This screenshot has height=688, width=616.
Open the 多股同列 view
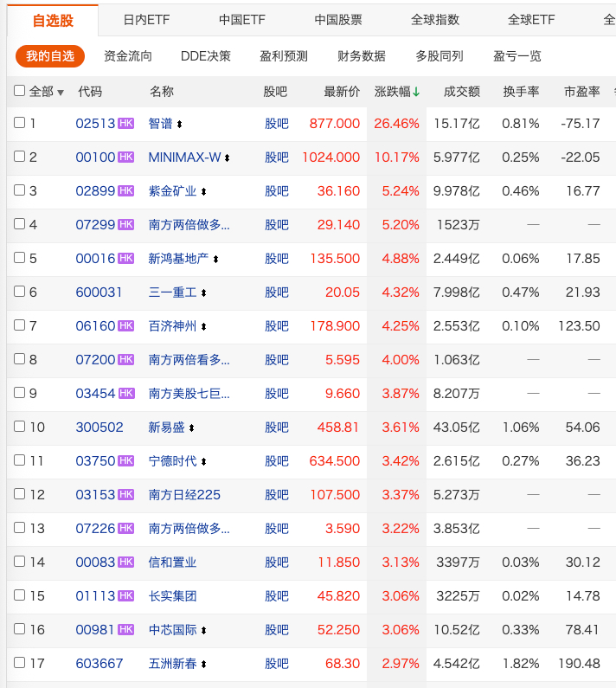pyautogui.click(x=440, y=56)
